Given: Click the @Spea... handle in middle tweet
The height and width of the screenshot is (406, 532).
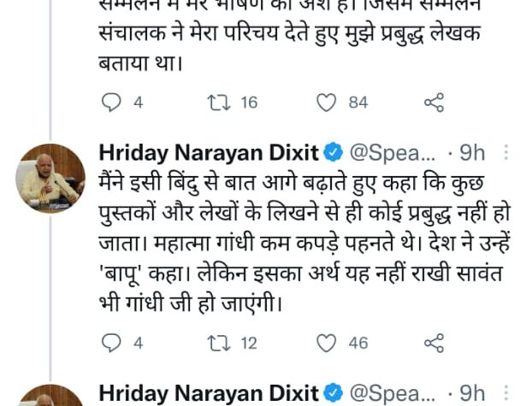Looking at the screenshot, I should point(393,153).
